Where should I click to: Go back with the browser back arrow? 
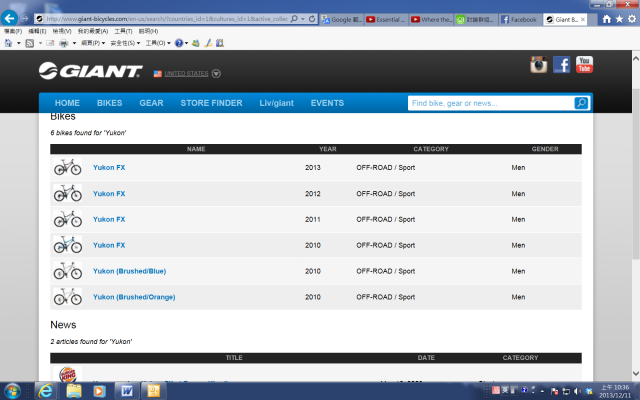(x=9, y=18)
